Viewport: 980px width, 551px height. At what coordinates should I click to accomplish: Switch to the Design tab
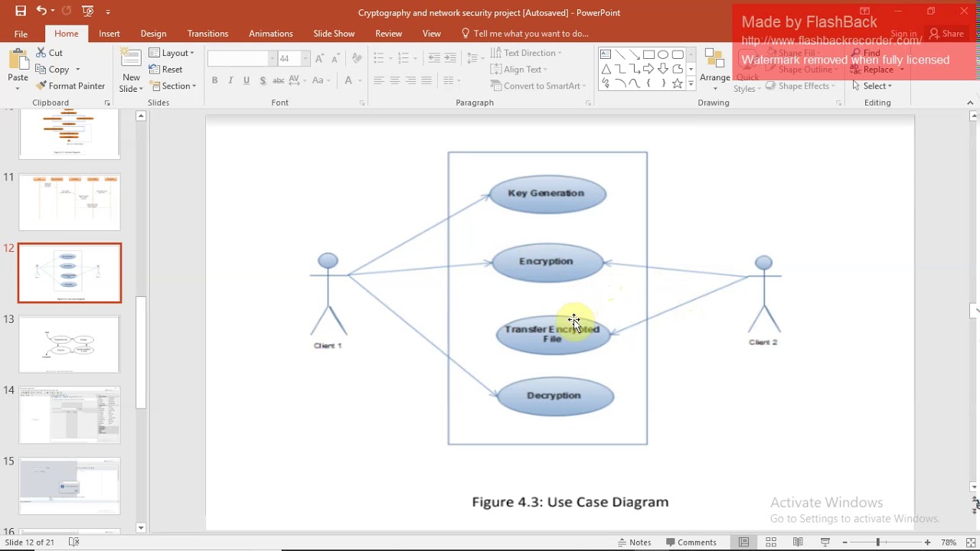(153, 34)
